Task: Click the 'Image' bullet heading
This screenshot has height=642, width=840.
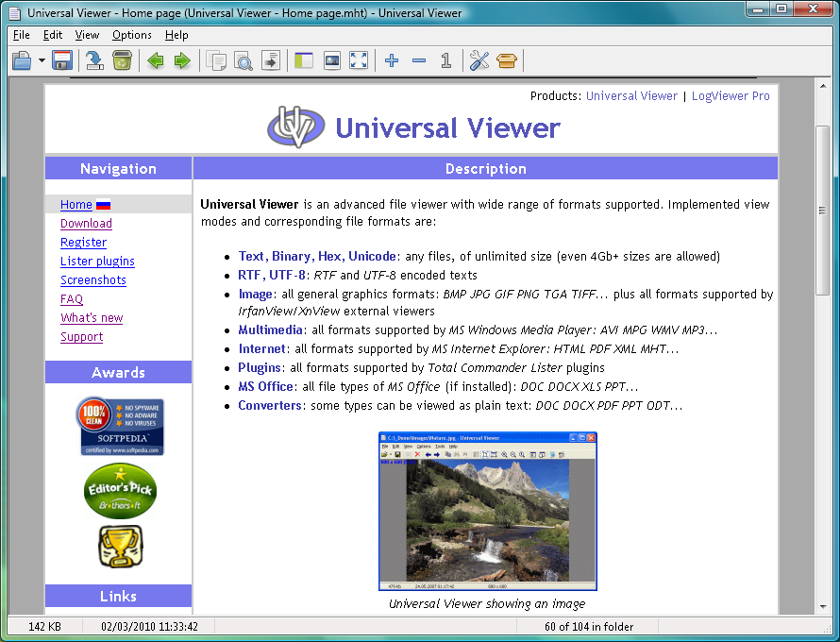Action: (x=256, y=295)
